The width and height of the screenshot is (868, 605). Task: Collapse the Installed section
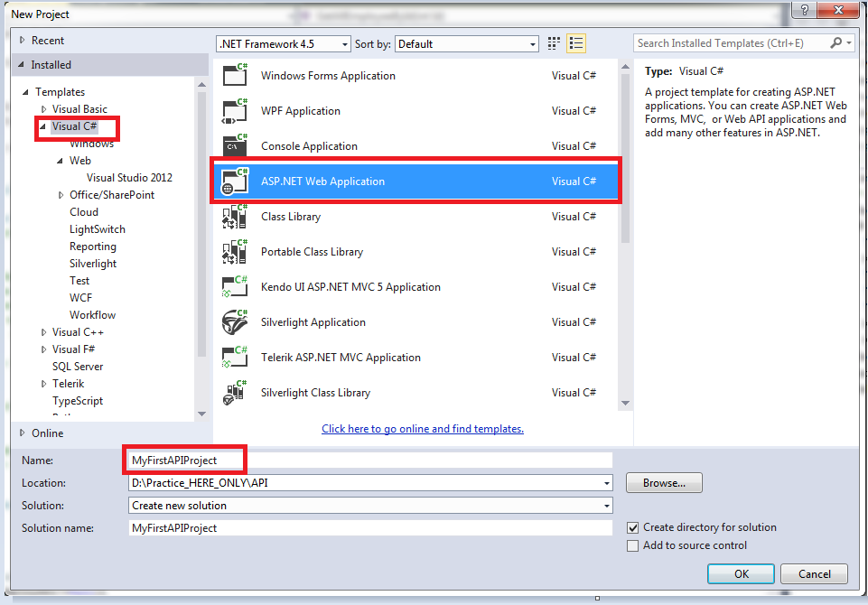pyautogui.click(x=22, y=65)
